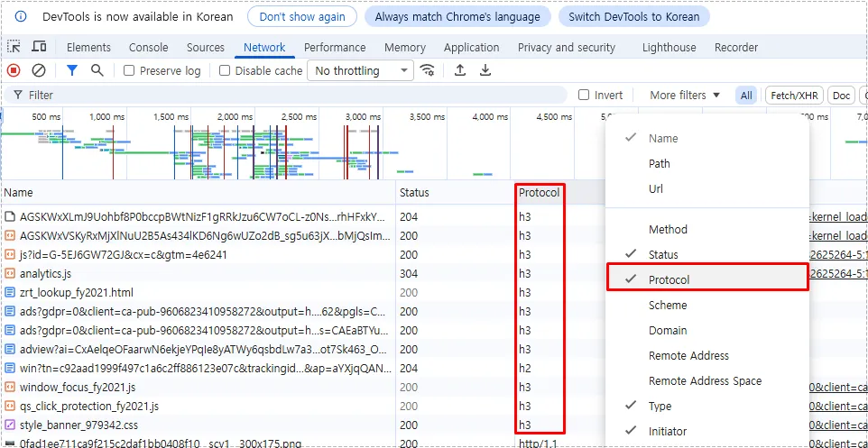
Task: Clear the network log
Action: click(x=39, y=70)
